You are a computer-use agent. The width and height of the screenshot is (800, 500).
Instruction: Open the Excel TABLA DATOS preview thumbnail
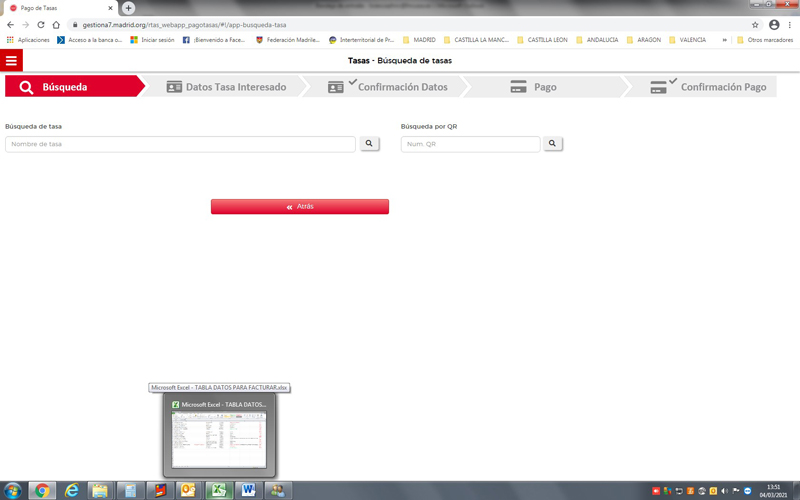coord(219,435)
